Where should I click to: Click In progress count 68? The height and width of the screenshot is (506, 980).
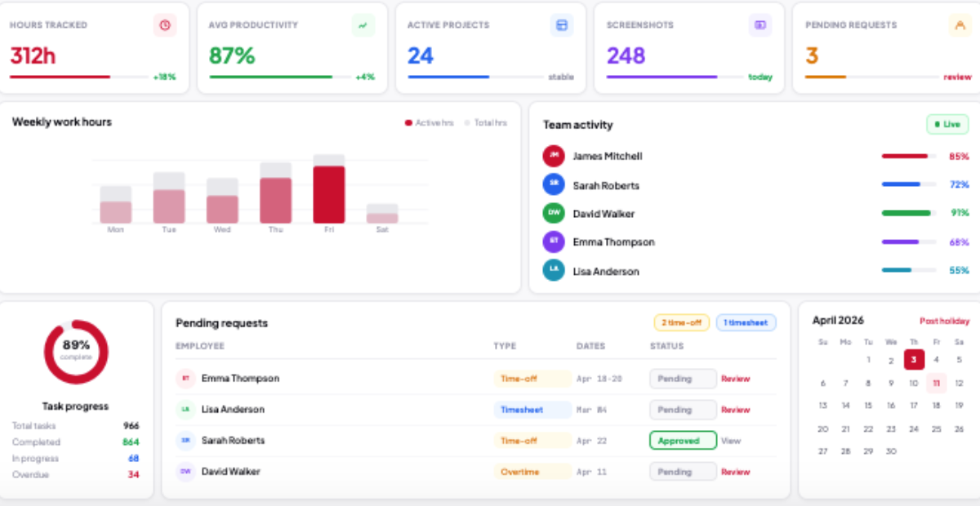134,459
